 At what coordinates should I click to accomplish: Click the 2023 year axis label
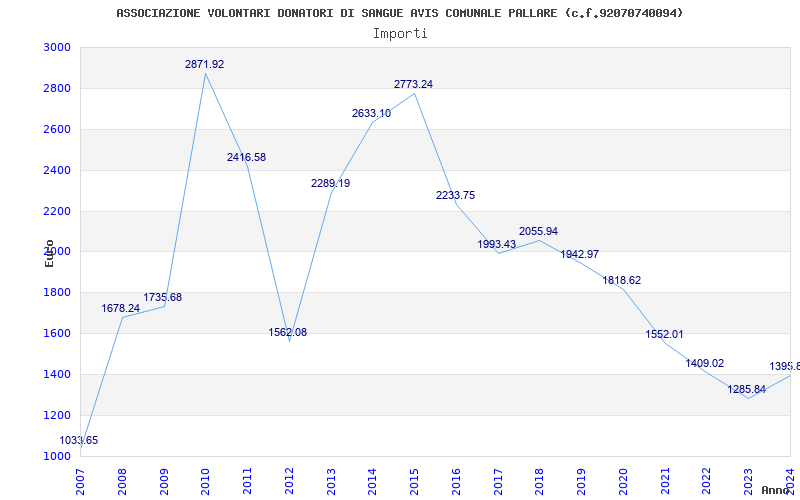(x=748, y=479)
